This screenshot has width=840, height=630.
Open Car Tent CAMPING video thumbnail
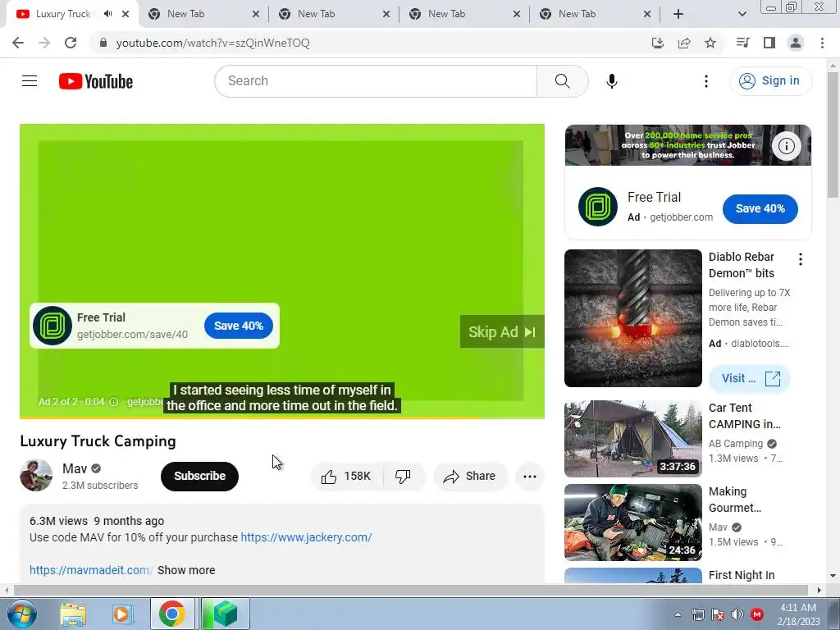633,439
